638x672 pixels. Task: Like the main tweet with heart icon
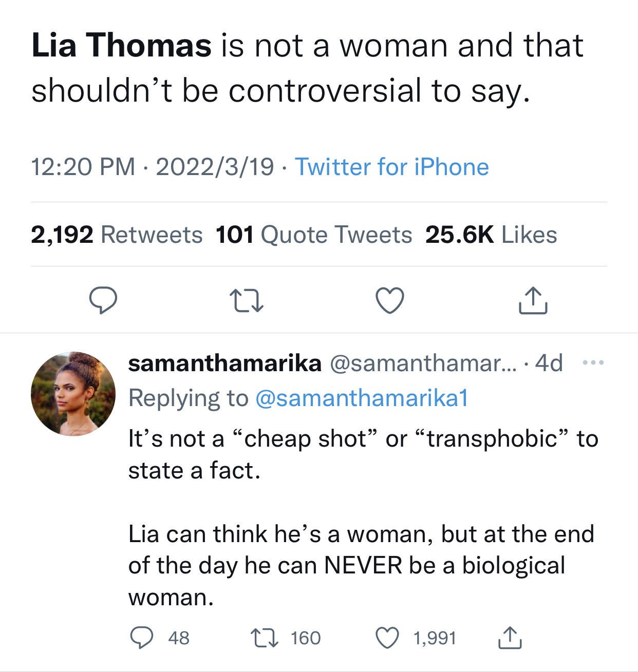[x=390, y=300]
